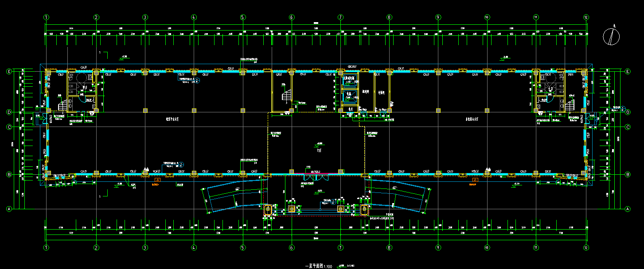This screenshot has height=269, width=644.
Task: Click the elevator shaft box near axis 7
Action: pyautogui.click(x=349, y=95)
